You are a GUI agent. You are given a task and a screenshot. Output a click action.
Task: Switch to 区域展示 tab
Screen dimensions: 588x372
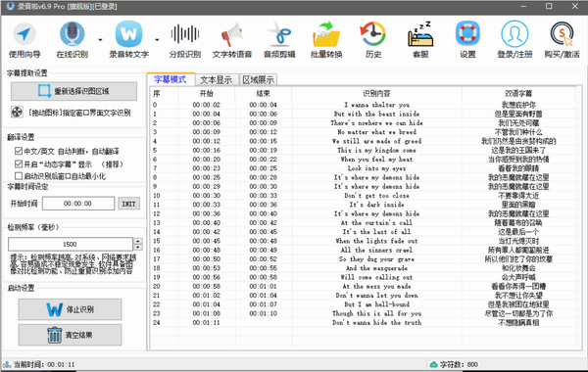[x=258, y=80]
